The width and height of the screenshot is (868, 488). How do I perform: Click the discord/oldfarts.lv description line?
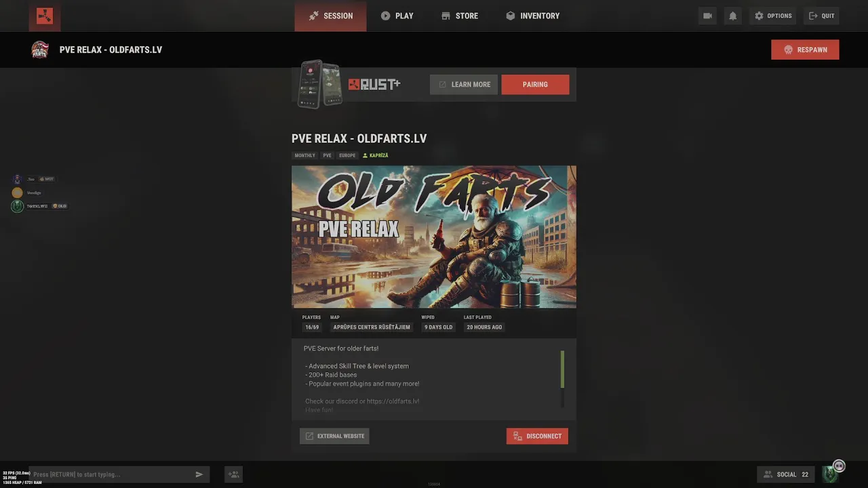click(362, 401)
